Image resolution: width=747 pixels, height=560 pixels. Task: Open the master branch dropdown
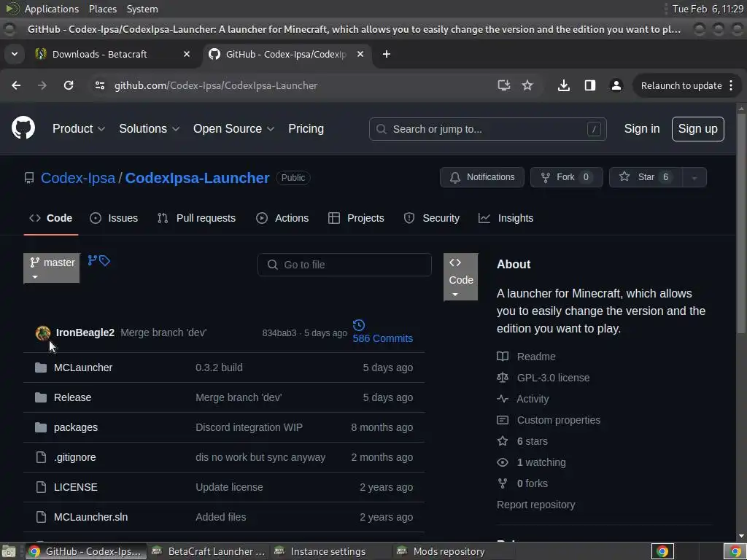coord(52,268)
